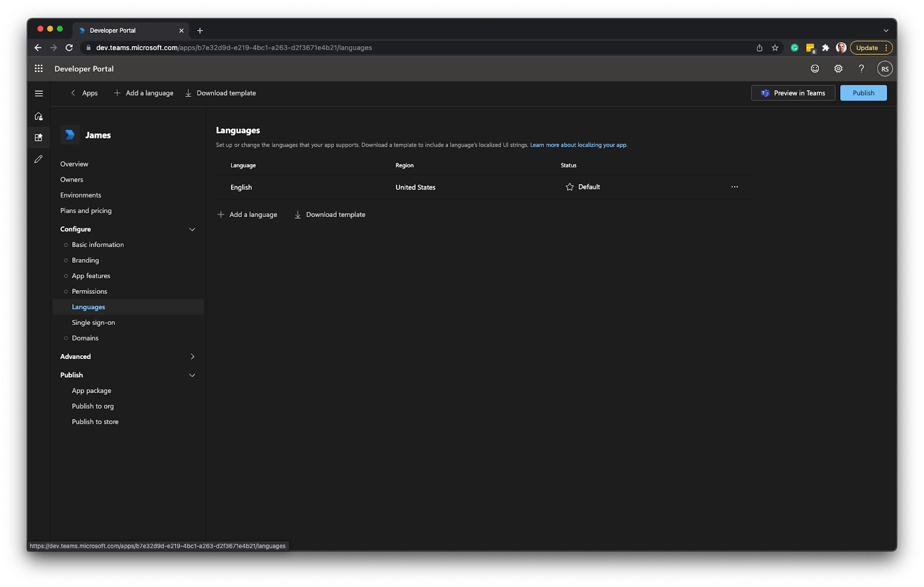Click the RS account avatar circle

(885, 68)
